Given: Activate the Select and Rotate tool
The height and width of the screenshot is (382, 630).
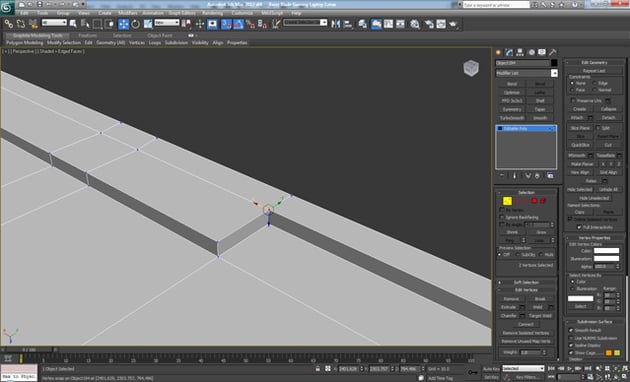Looking at the screenshot, I should pos(135,24).
